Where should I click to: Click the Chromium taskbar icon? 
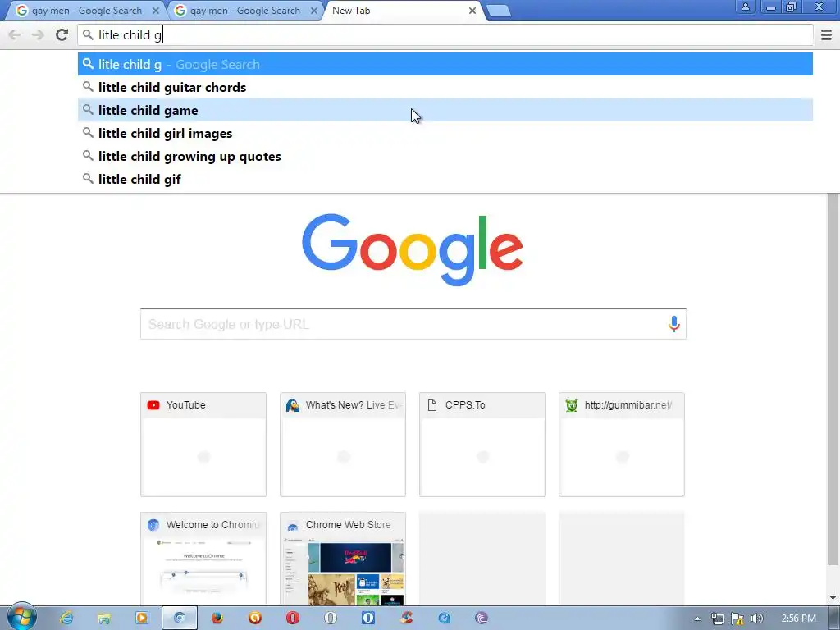click(180, 619)
